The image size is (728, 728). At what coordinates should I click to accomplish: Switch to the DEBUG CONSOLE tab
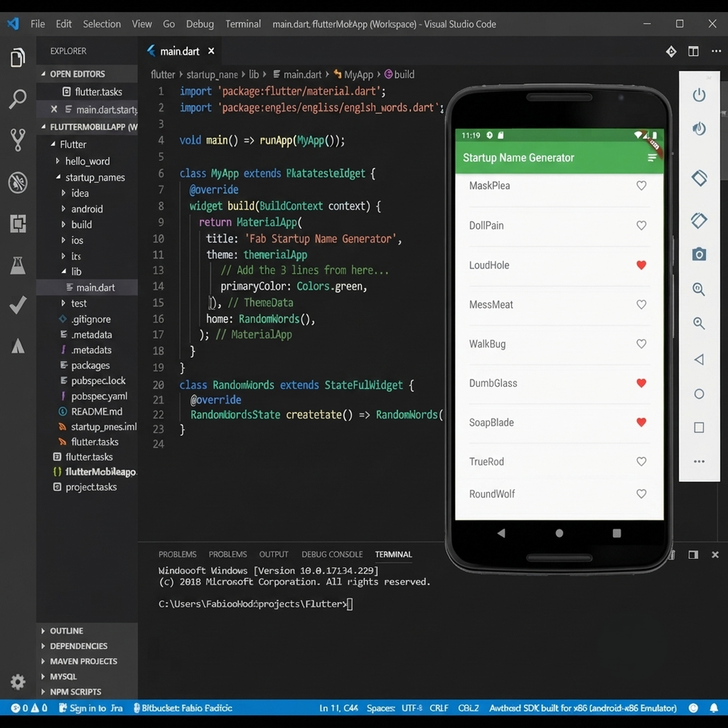click(x=332, y=554)
